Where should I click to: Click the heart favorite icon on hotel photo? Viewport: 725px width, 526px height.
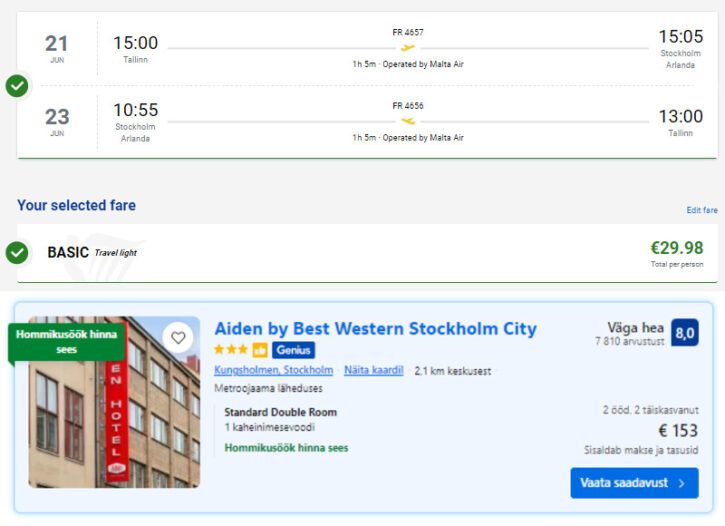click(178, 337)
